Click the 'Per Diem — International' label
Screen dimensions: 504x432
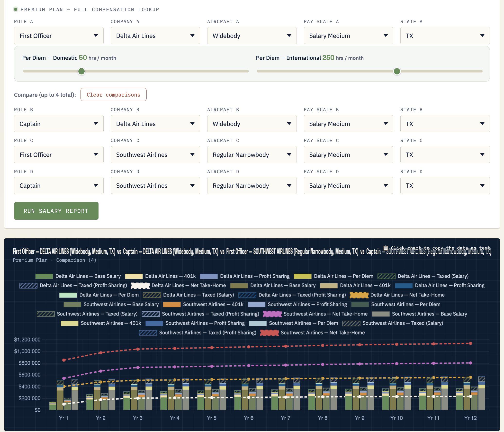click(x=288, y=58)
